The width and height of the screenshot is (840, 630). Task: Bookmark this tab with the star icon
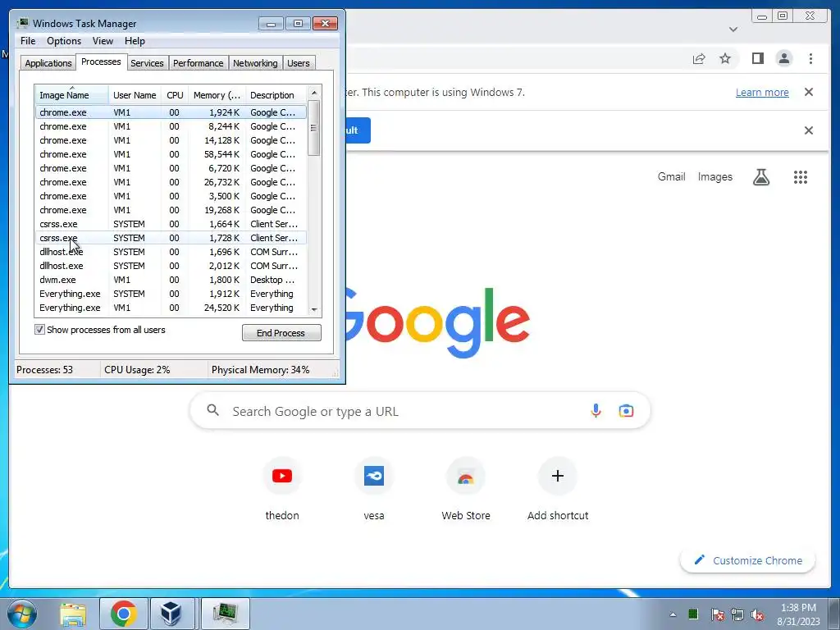coord(725,58)
